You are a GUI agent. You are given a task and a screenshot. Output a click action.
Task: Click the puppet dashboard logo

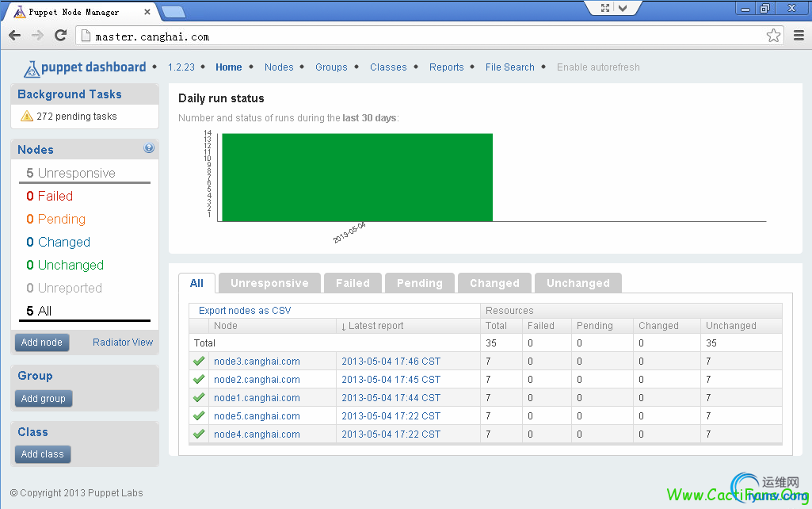85,68
